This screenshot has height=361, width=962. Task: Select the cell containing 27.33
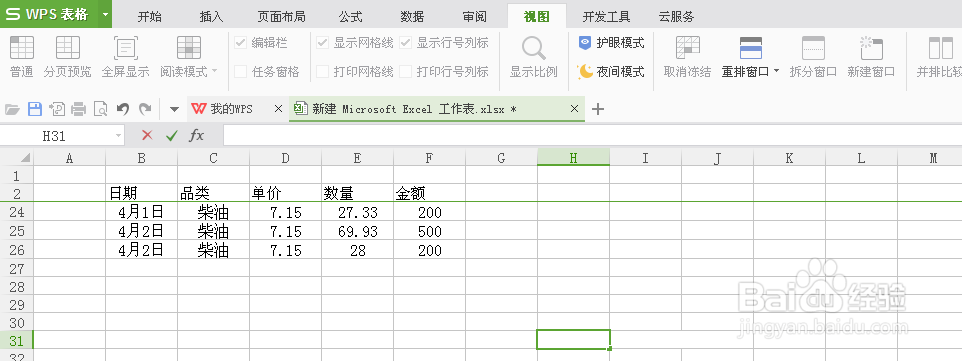point(358,212)
